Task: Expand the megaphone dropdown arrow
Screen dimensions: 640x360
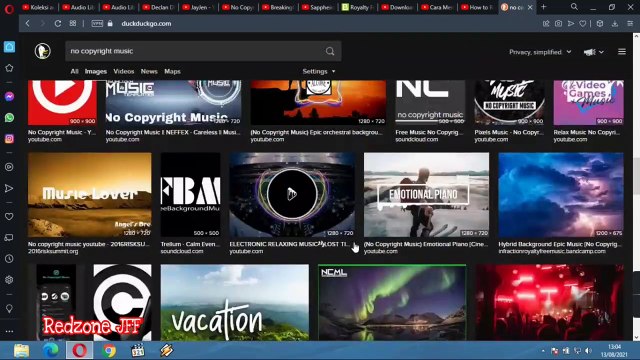Action: [x=601, y=52]
